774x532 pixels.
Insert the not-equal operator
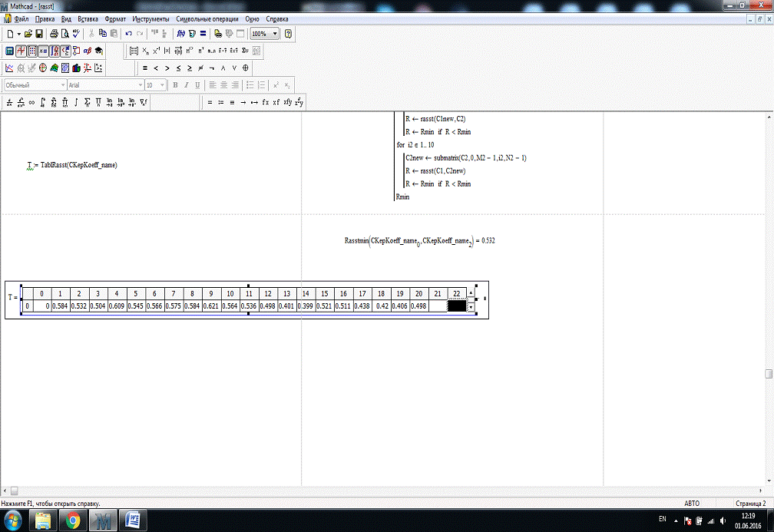[x=200, y=68]
